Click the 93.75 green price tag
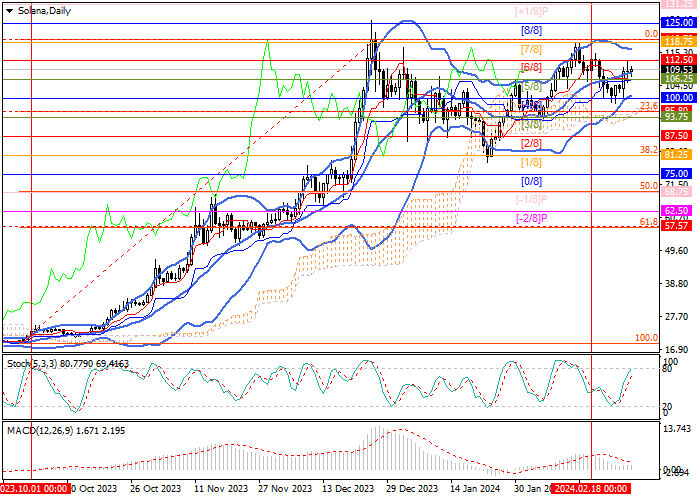This screenshot has height=500, width=700. pos(678,117)
